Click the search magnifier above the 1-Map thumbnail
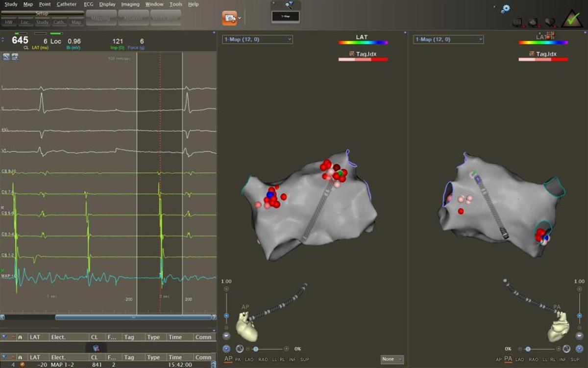Image resolution: width=588 pixels, height=368 pixels. click(289, 5)
